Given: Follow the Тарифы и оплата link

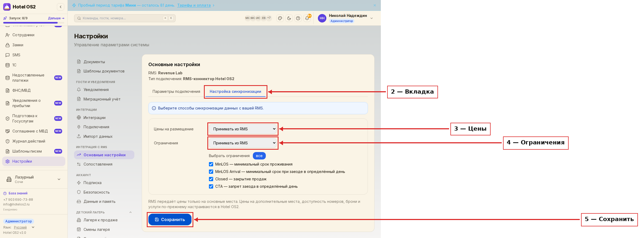Looking at the screenshot, I should coord(194,5).
